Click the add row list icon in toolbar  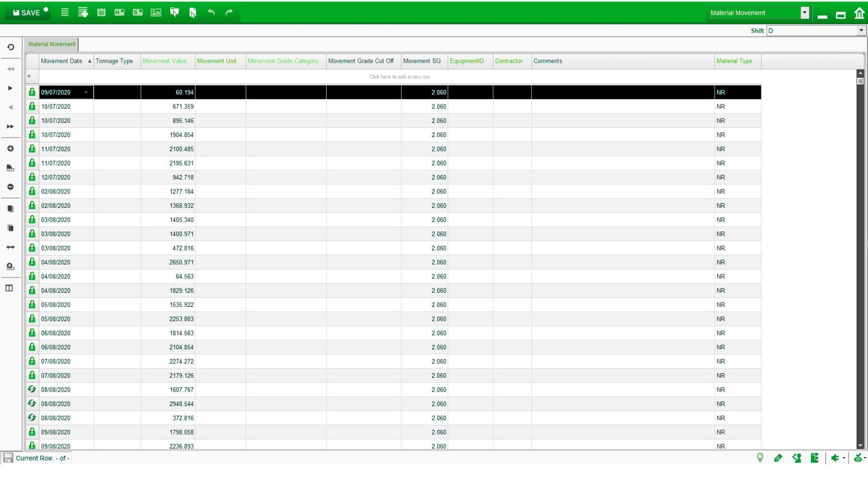(83, 13)
